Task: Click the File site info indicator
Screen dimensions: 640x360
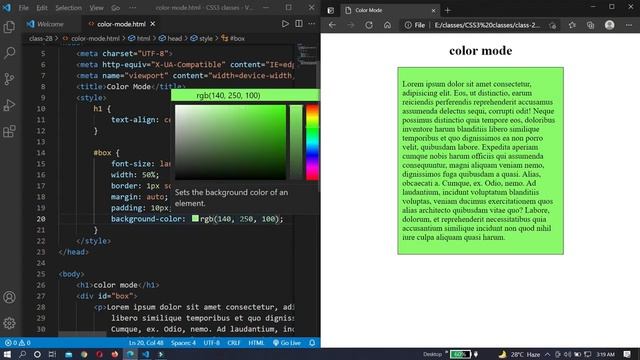Action: click(x=414, y=25)
